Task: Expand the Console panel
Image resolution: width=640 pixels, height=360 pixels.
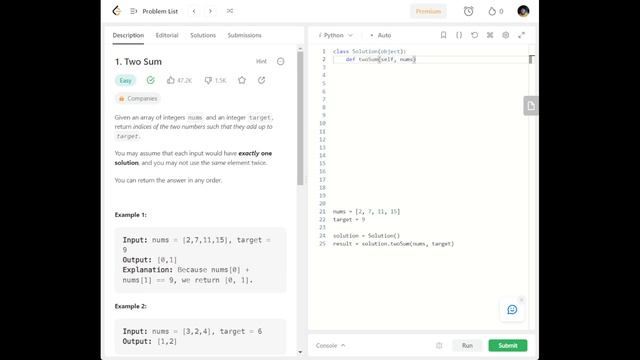Action: click(331, 346)
